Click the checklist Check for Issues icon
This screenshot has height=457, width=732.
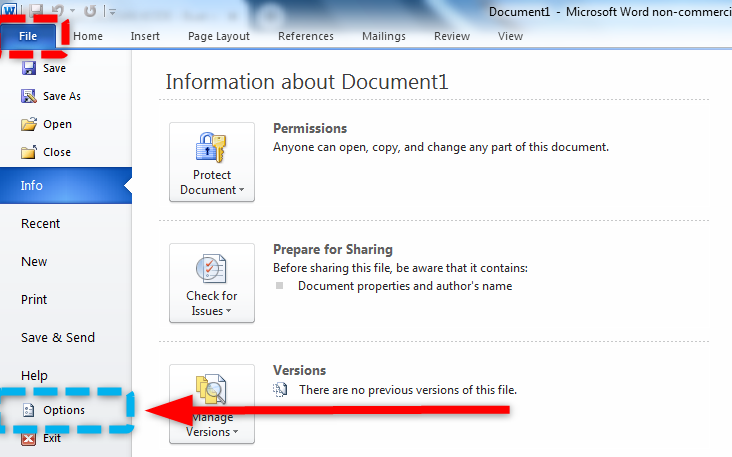click(x=211, y=269)
